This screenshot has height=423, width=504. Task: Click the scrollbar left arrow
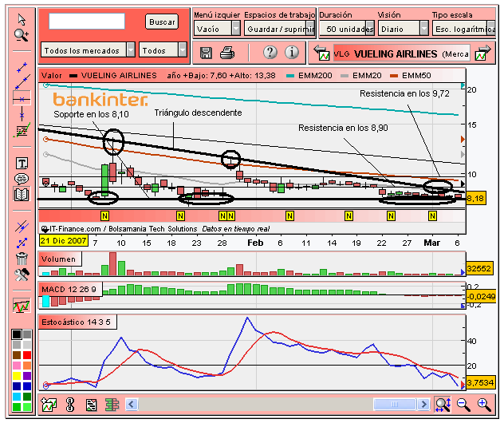tap(132, 404)
